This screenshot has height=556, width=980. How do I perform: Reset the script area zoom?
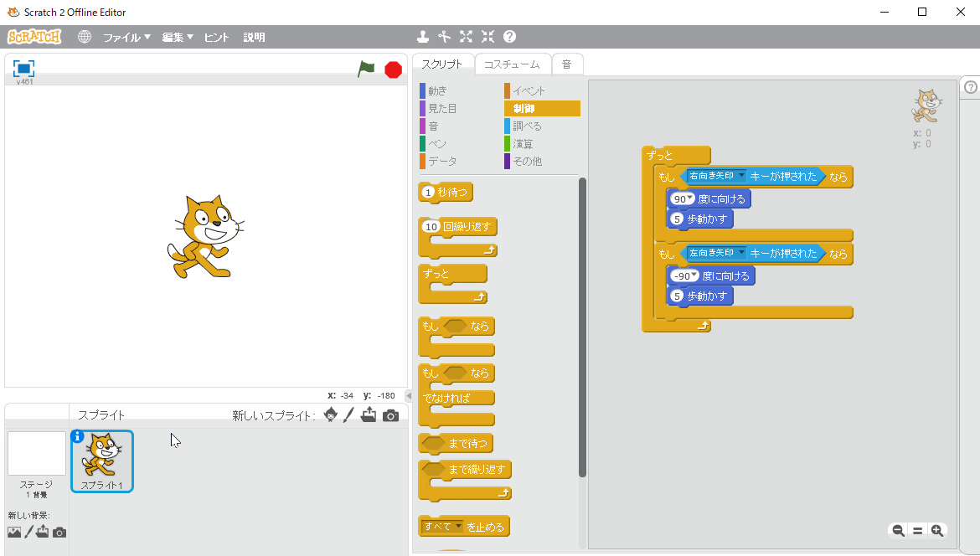pos(917,530)
